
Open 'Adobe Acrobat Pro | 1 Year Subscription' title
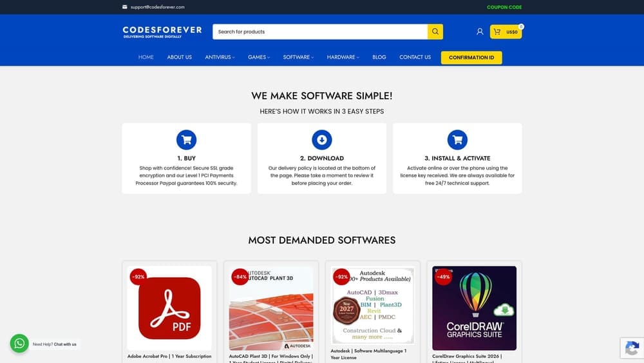pos(169,357)
